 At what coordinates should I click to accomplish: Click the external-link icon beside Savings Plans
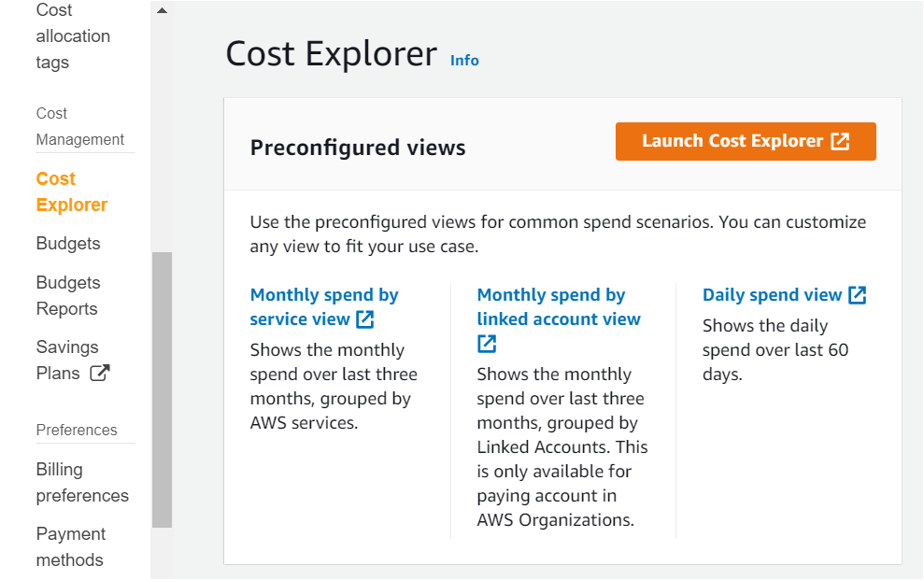(99, 374)
